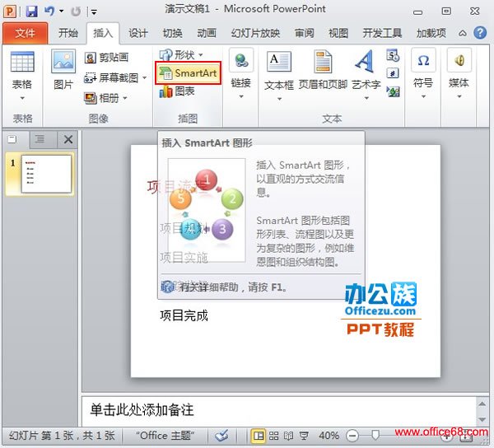This screenshot has height=448, width=494.
Task: Click the PowerPoint application icon
Action: point(10,12)
